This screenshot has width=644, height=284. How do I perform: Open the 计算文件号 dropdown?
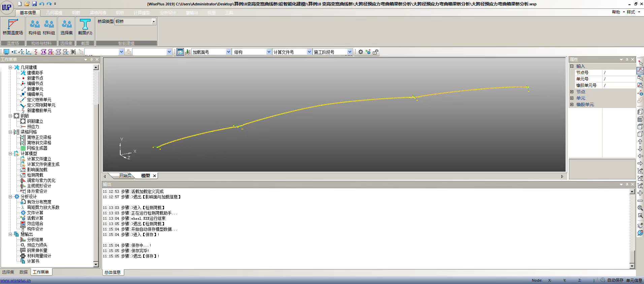[309, 52]
